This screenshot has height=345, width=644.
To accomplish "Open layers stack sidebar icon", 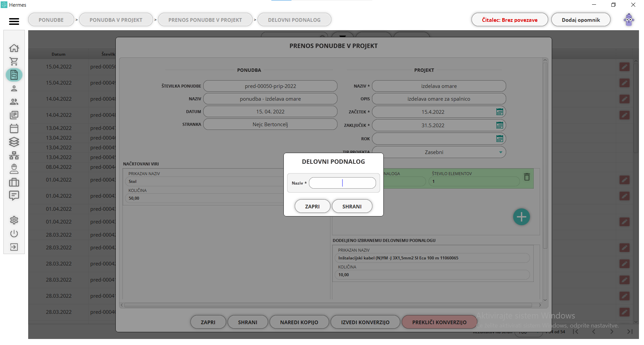I will point(14,142).
